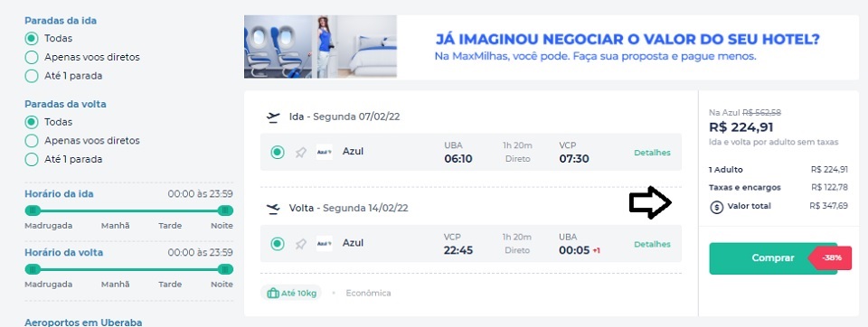Click the Azul airline logo on 22:45 flight
The width and height of the screenshot is (868, 327).
point(325,244)
